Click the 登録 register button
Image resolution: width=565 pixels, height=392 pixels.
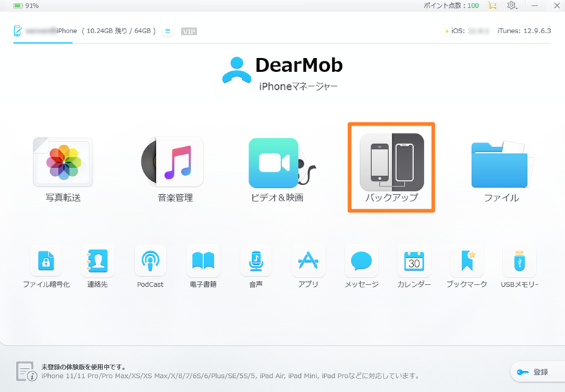tap(537, 372)
